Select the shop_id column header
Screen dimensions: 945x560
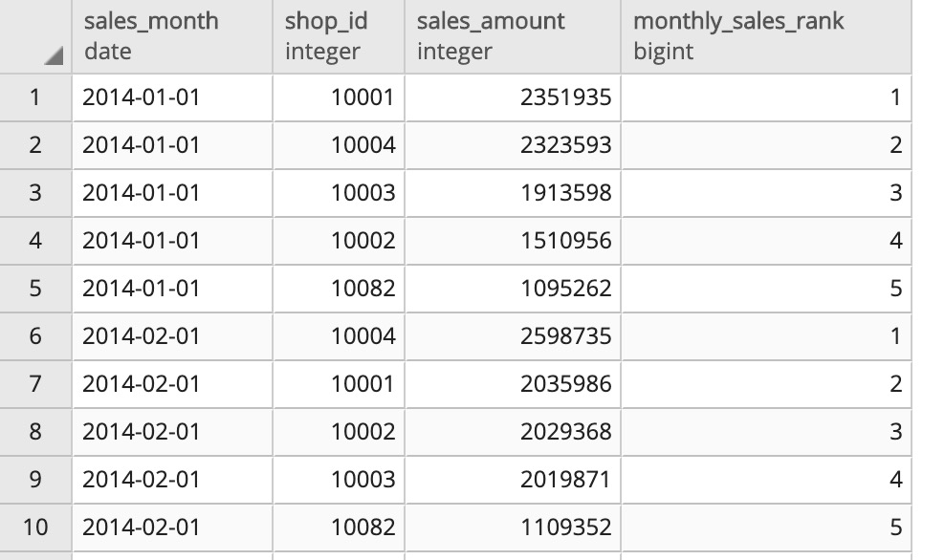pyautogui.click(x=339, y=36)
